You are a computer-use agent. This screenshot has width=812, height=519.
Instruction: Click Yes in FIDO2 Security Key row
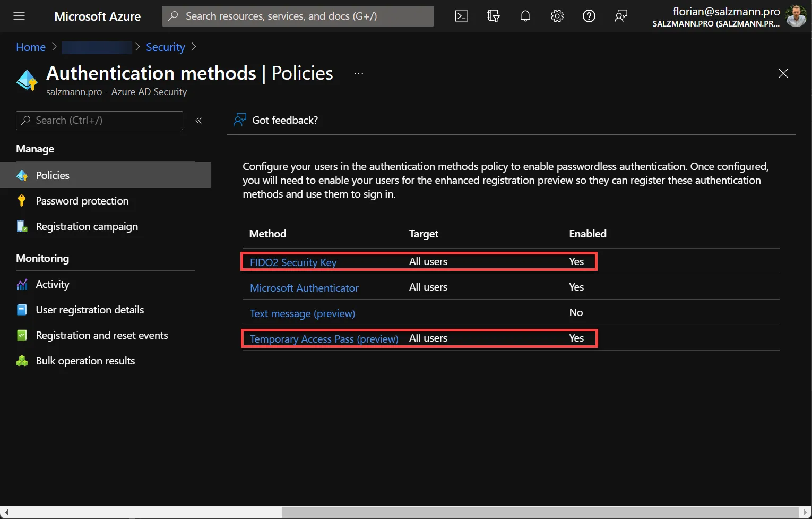coord(576,261)
